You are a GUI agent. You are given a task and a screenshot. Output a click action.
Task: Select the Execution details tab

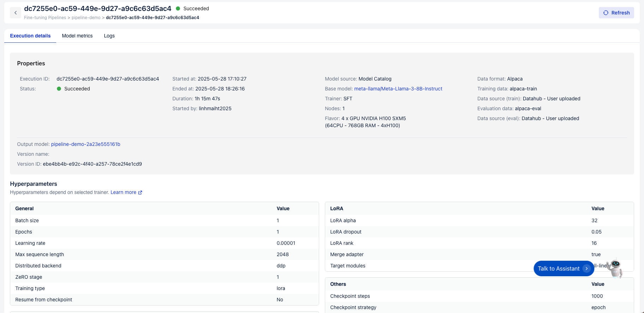coord(30,36)
